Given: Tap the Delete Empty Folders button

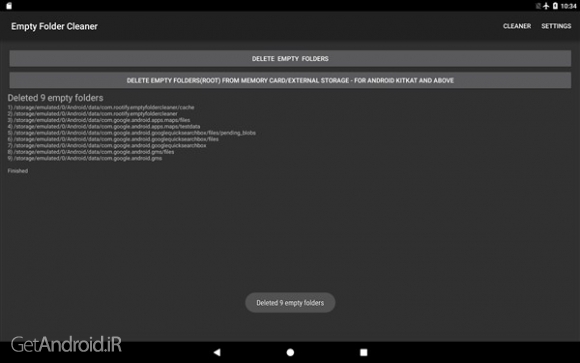Looking at the screenshot, I should tap(290, 58).
